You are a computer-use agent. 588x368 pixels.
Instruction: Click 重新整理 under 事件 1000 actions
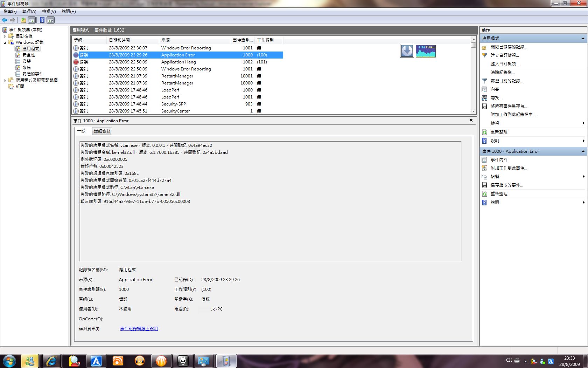[x=499, y=194]
